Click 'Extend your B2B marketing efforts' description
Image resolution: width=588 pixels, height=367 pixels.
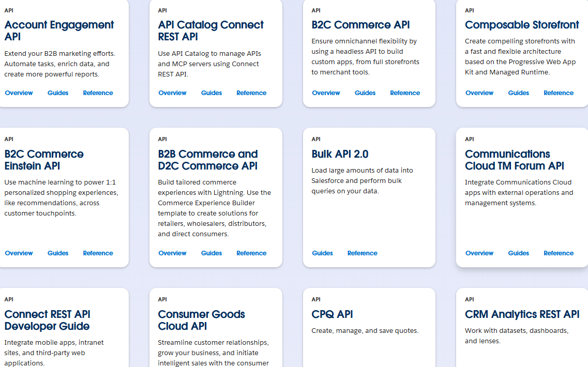pos(59,64)
